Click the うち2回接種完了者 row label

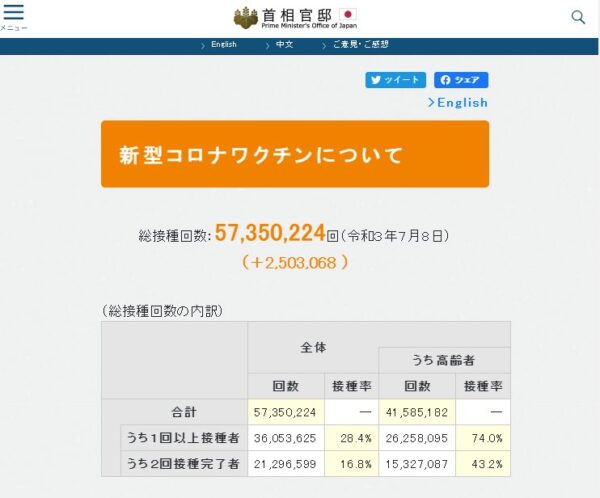point(183,463)
